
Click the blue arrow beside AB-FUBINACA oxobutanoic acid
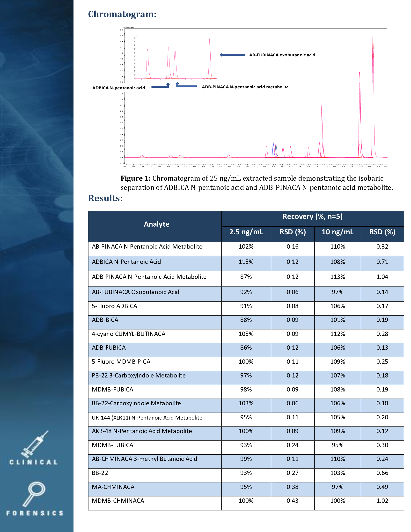coord(232,55)
